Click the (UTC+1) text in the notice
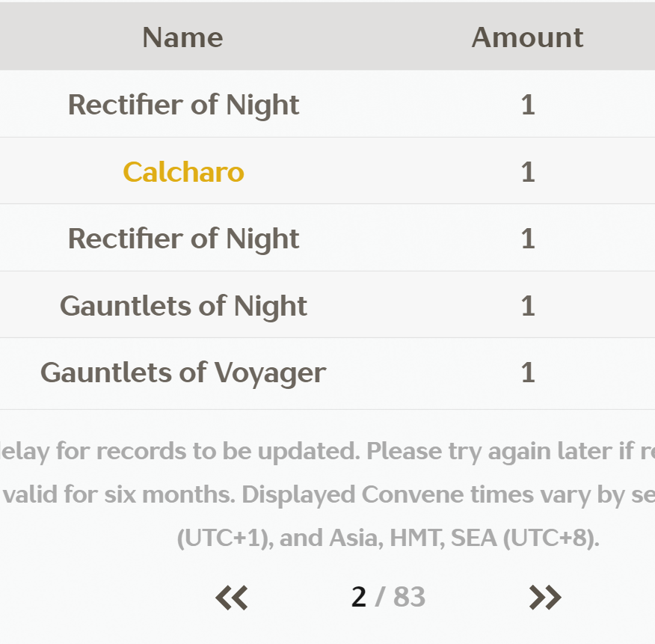The height and width of the screenshot is (644, 655). [222, 538]
